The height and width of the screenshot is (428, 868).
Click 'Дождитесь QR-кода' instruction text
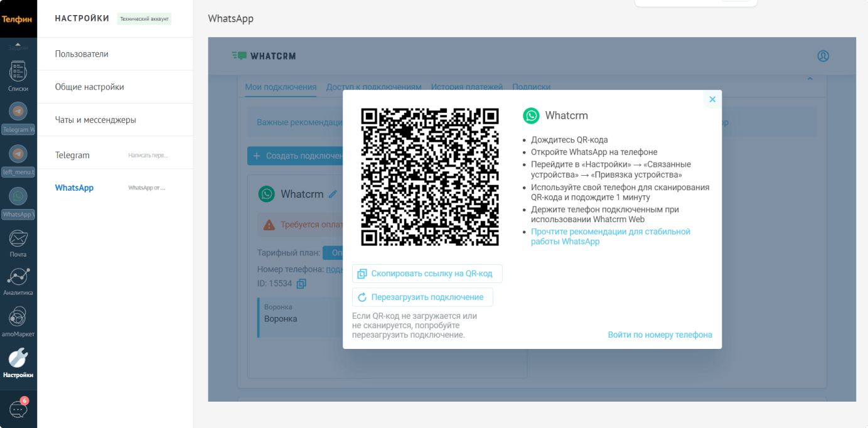pos(569,140)
